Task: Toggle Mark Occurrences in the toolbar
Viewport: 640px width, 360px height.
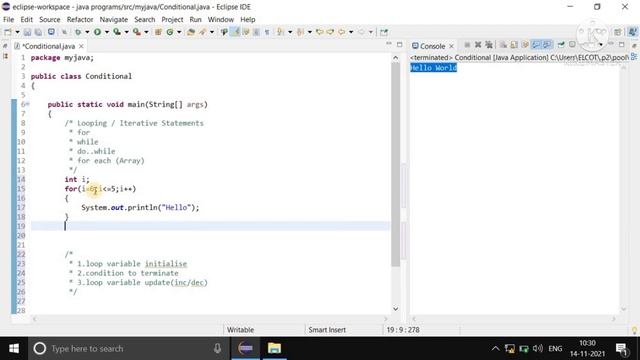Action: point(235,32)
